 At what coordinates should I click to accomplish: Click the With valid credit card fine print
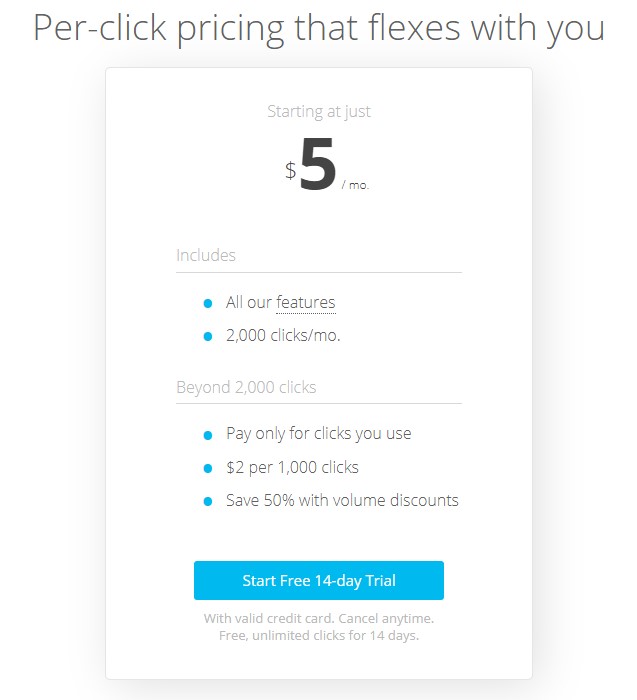pyautogui.click(x=319, y=618)
